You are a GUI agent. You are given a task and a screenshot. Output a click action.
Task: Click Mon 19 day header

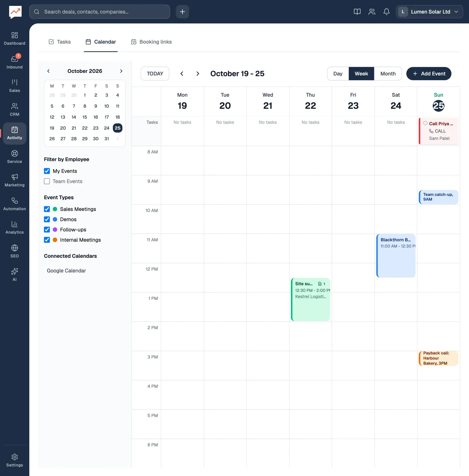point(182,102)
